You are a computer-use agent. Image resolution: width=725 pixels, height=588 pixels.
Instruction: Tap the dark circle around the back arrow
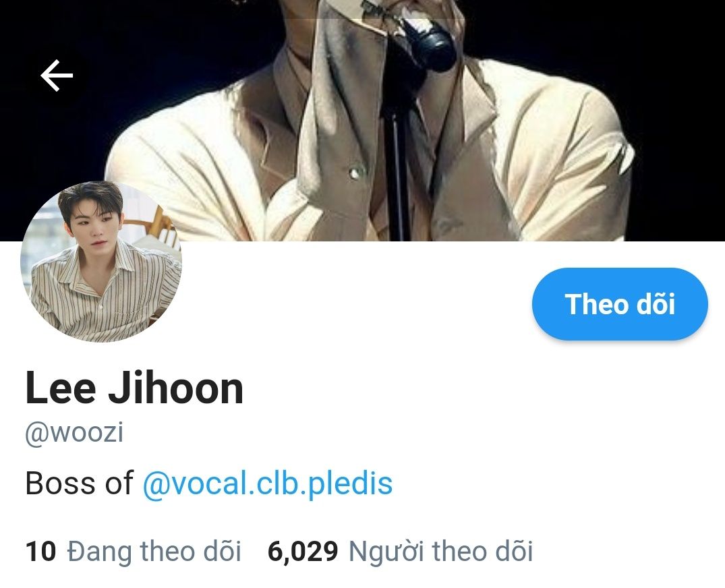point(57,76)
